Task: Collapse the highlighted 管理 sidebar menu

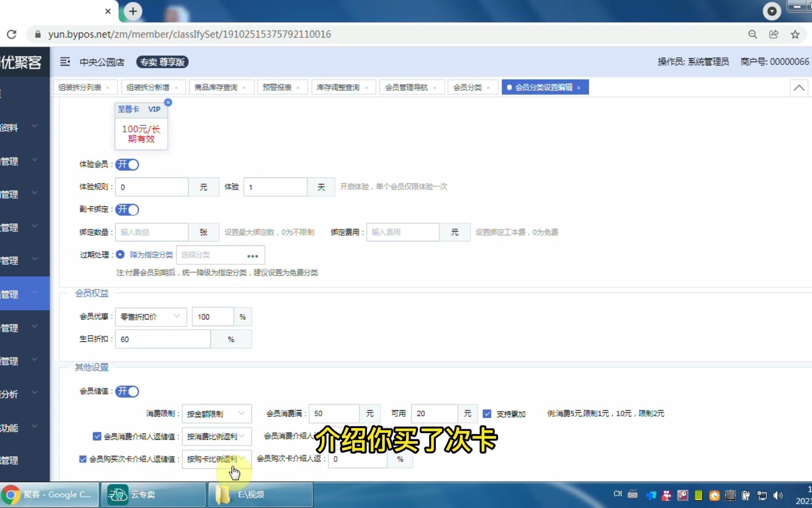Action: click(x=24, y=294)
